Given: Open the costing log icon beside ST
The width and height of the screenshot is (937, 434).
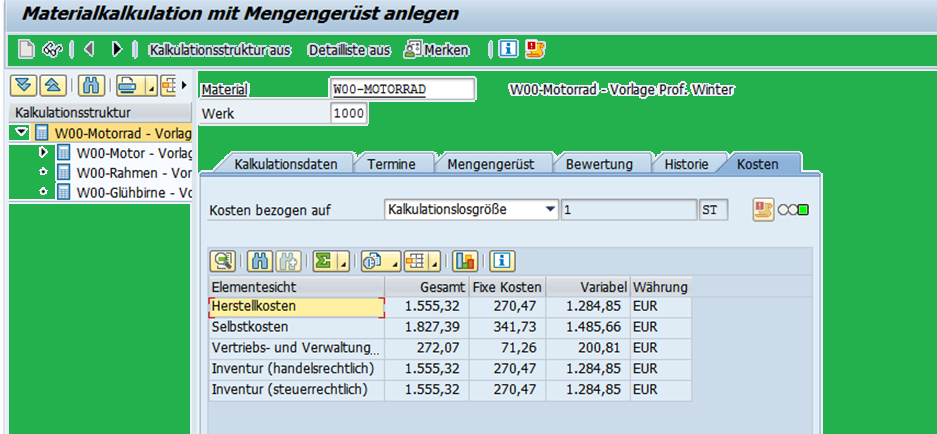Looking at the screenshot, I should coord(763,210).
